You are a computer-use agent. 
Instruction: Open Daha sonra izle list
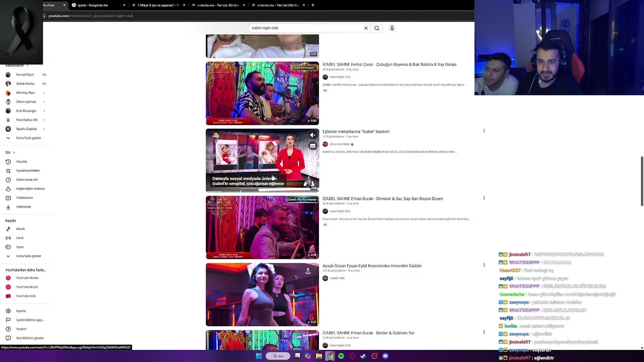[x=27, y=179]
